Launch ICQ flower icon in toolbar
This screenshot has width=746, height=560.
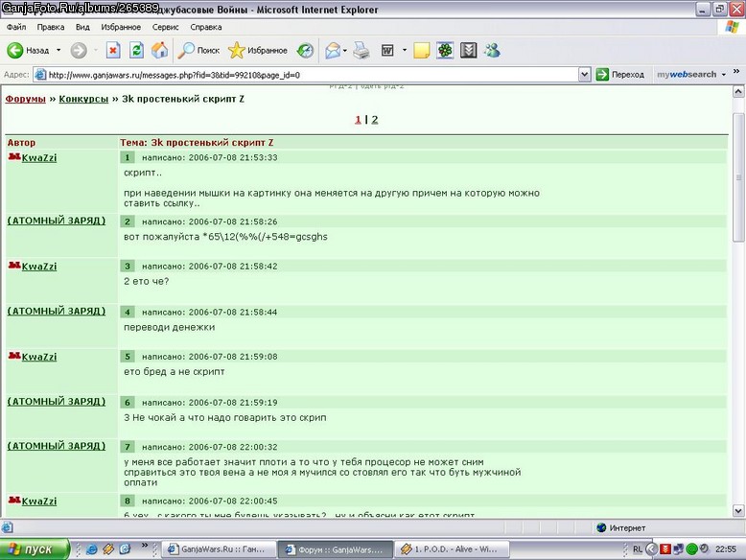coord(445,50)
